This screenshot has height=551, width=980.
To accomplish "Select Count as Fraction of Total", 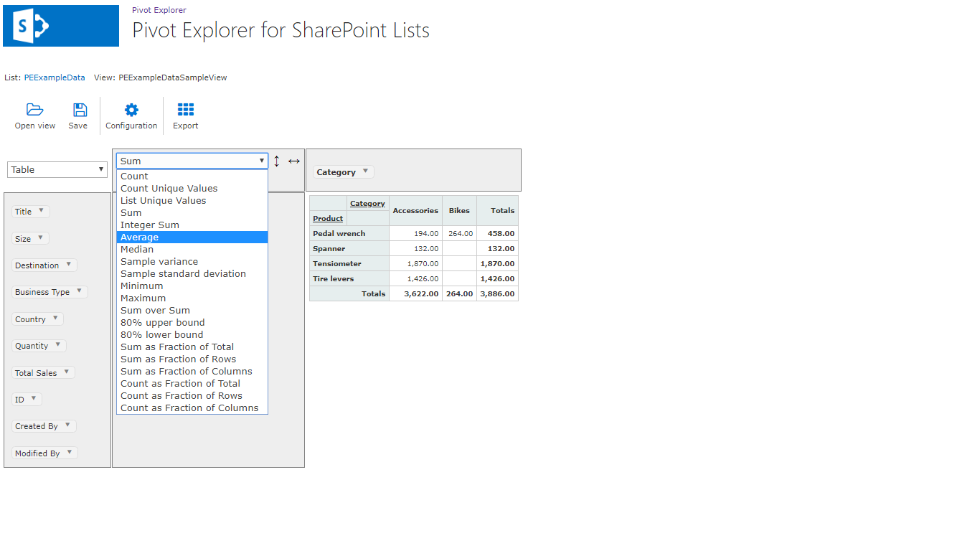I will point(192,384).
